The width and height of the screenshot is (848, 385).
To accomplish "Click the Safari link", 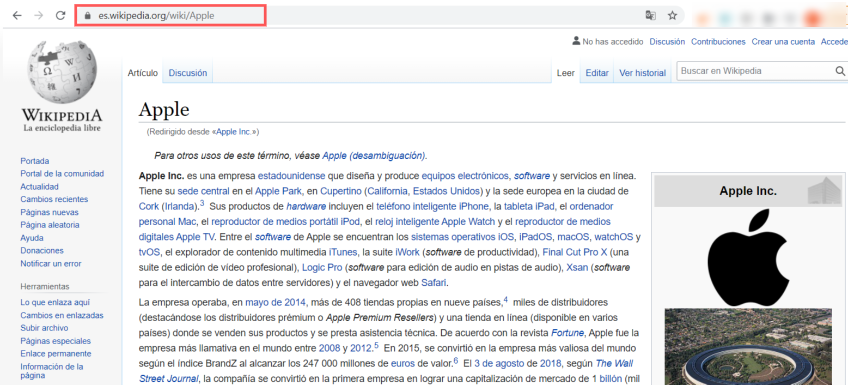I will point(435,282).
